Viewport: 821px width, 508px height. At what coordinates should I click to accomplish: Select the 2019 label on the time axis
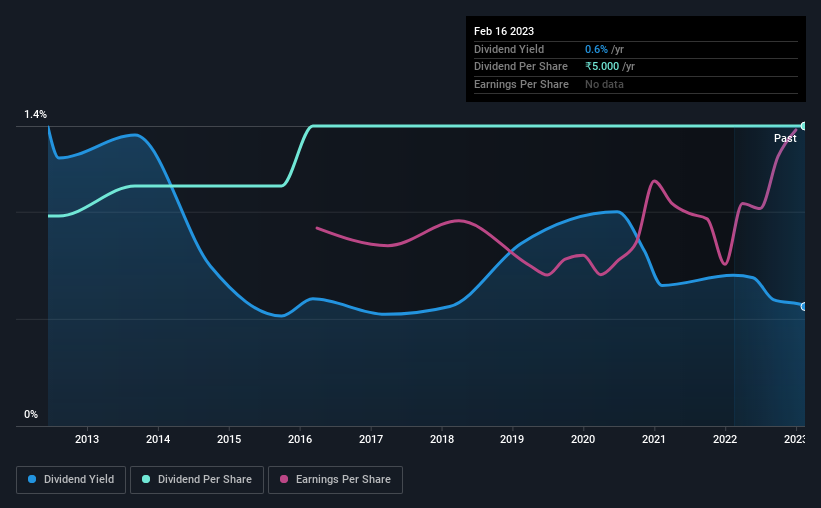pyautogui.click(x=512, y=439)
